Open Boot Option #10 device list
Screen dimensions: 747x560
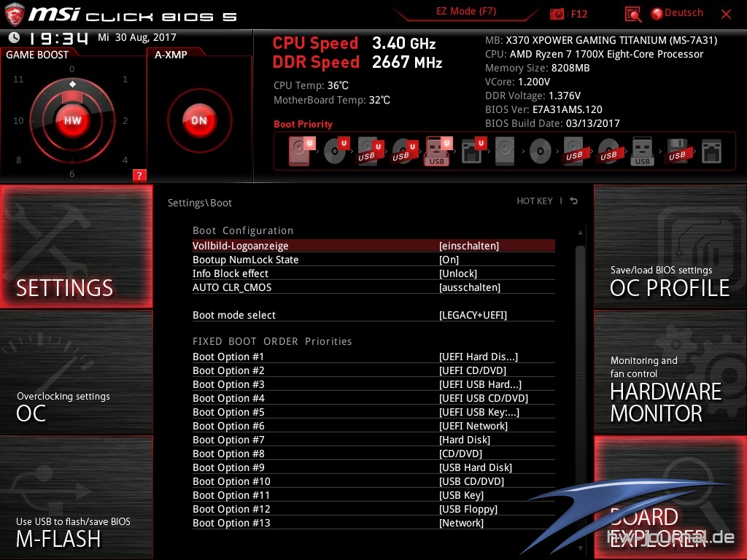pos(373,481)
